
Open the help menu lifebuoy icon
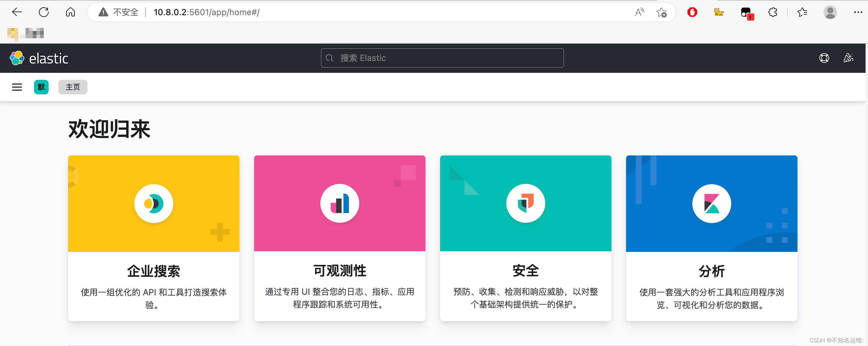coord(824,58)
